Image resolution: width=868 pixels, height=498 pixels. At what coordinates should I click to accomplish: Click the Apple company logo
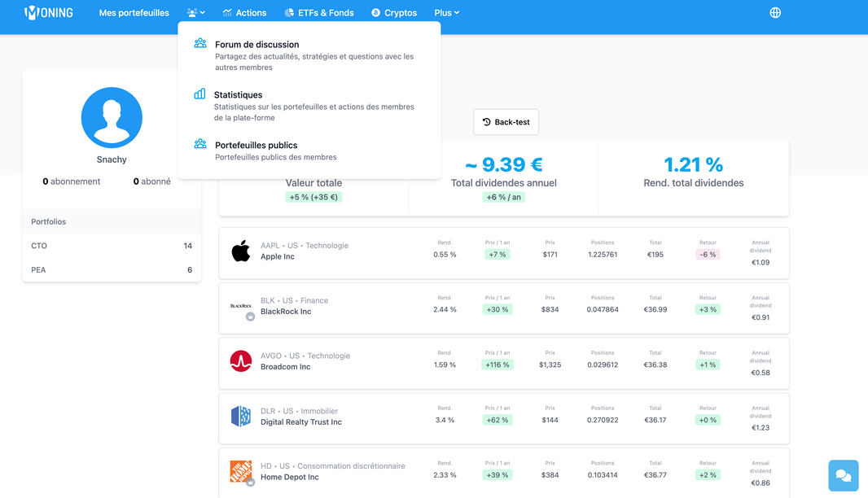[x=241, y=251]
